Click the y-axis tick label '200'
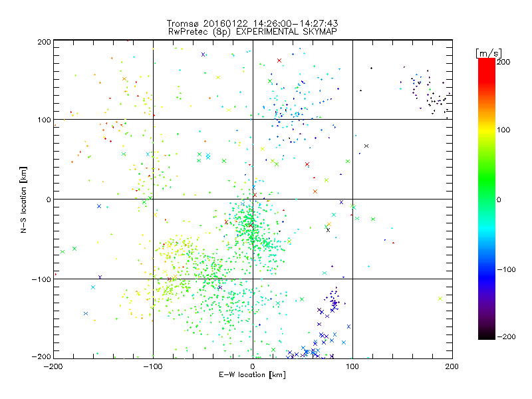The image size is (532, 399). coord(44,42)
